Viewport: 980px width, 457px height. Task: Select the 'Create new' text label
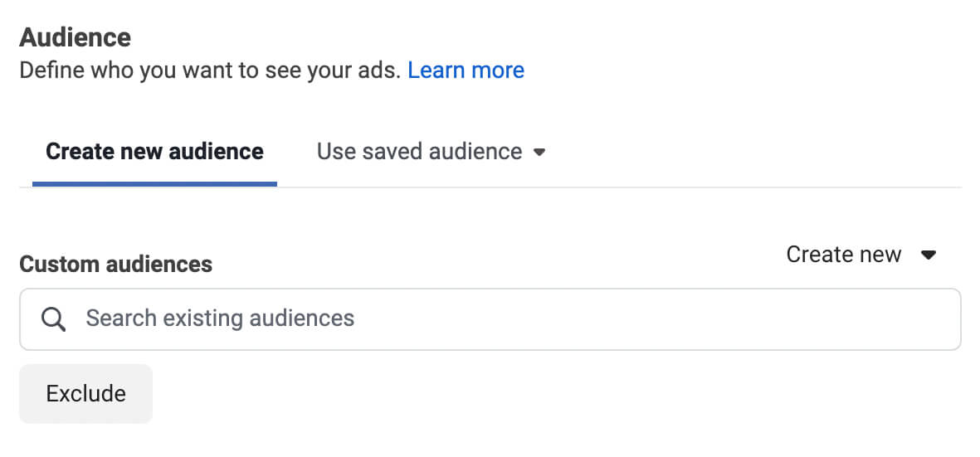click(x=843, y=255)
